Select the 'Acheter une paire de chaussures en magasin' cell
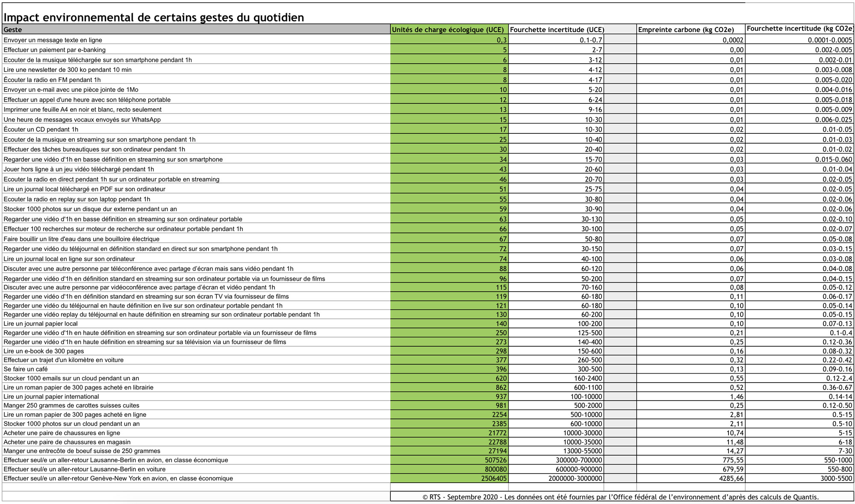The height and width of the screenshot is (504, 855). (x=67, y=442)
